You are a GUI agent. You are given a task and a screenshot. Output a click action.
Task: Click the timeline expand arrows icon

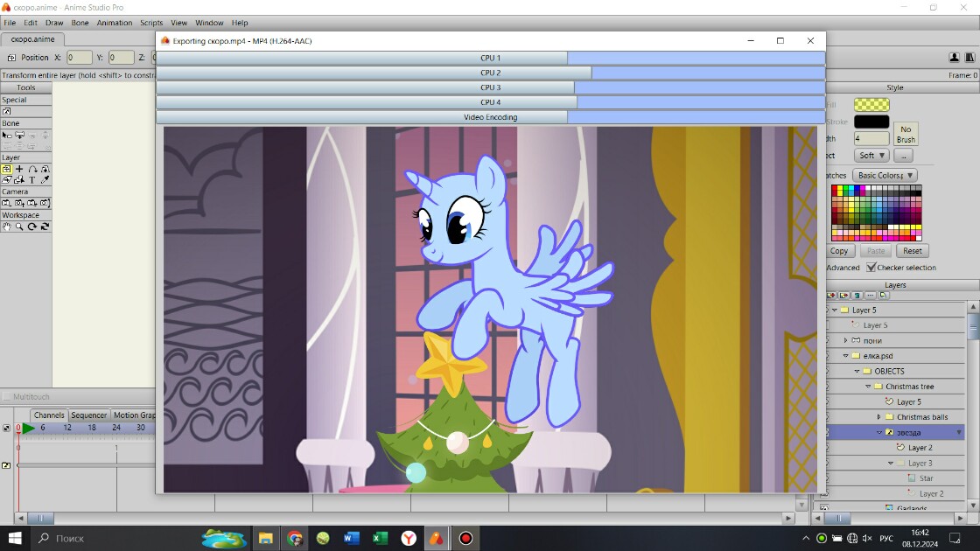pos(6,428)
